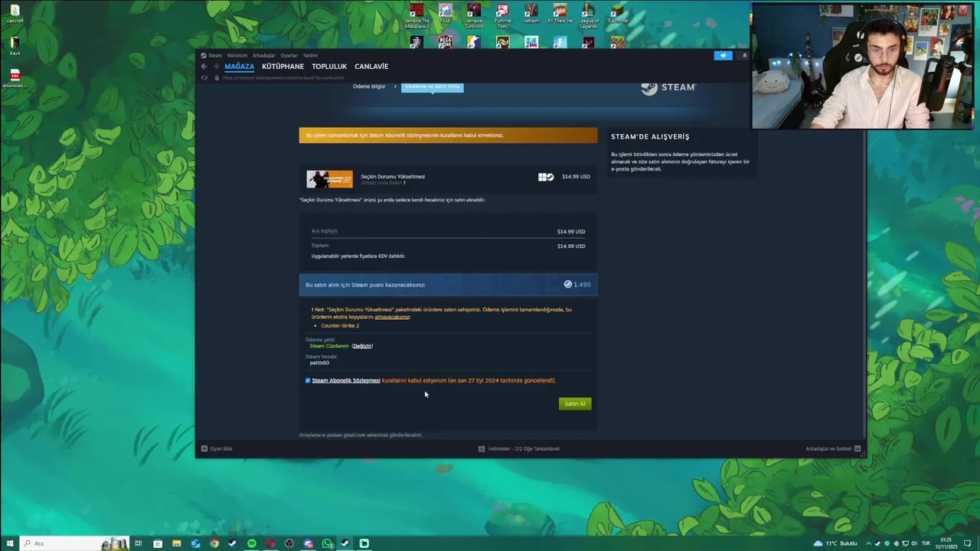The width and height of the screenshot is (980, 551).
Task: Open the İndirmeler downloads status
Action: (x=519, y=448)
